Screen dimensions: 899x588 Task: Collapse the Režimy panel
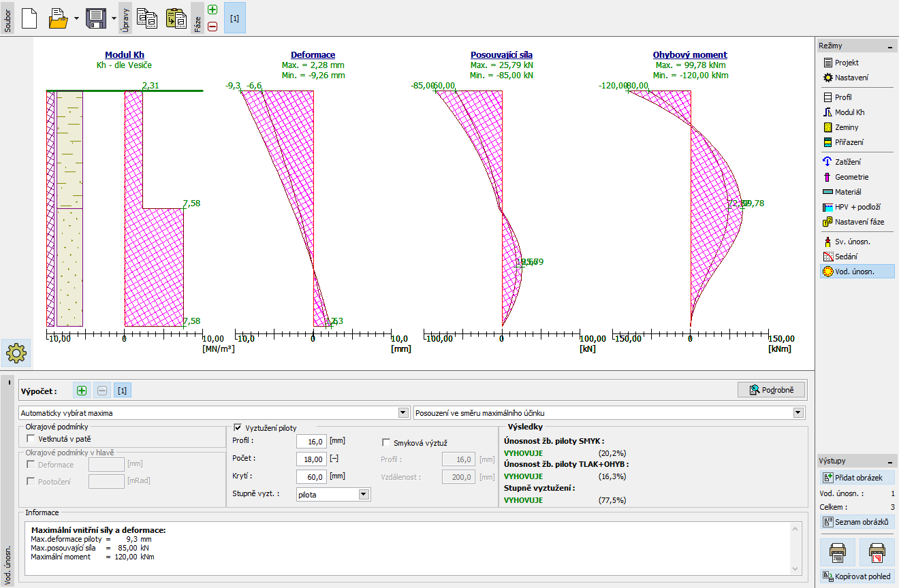(x=889, y=46)
